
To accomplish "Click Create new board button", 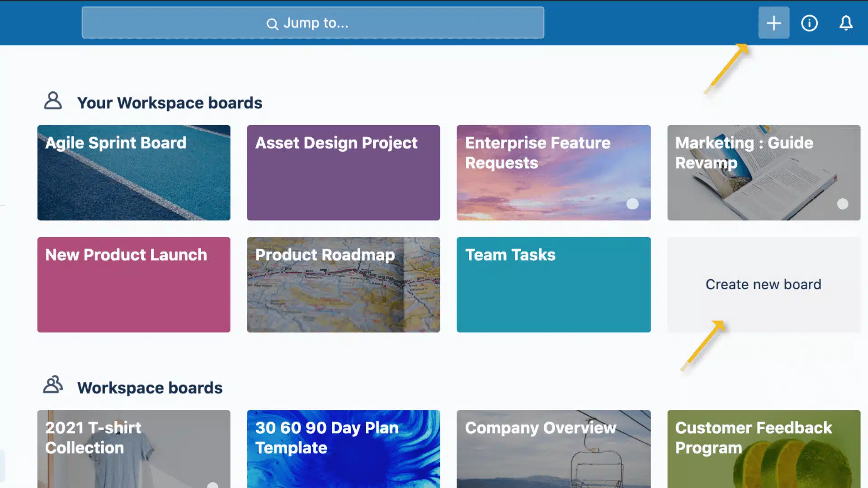I will click(x=763, y=284).
